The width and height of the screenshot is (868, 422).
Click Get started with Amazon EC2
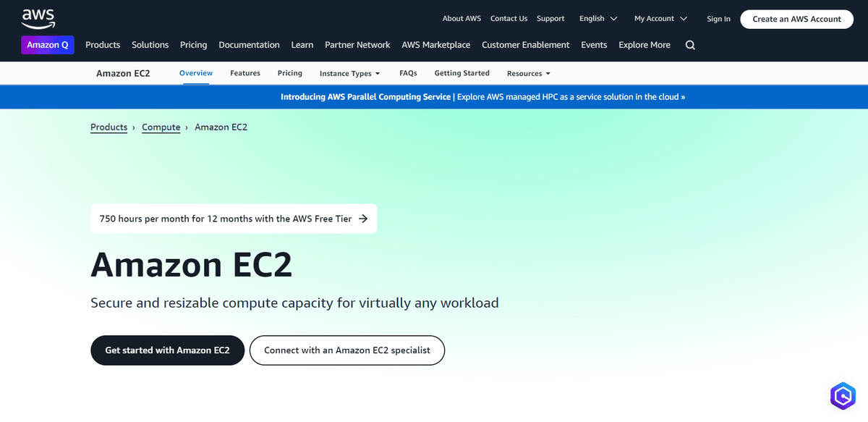click(x=167, y=350)
